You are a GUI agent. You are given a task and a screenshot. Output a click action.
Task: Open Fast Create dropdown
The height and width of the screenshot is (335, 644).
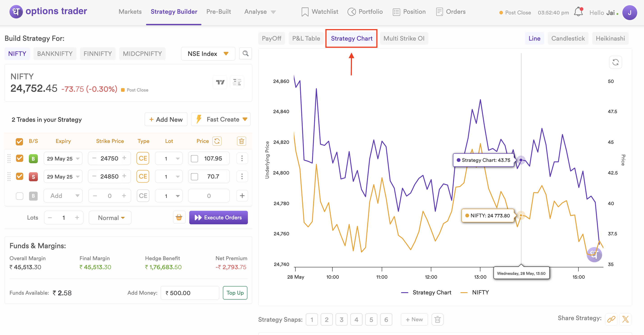221,119
